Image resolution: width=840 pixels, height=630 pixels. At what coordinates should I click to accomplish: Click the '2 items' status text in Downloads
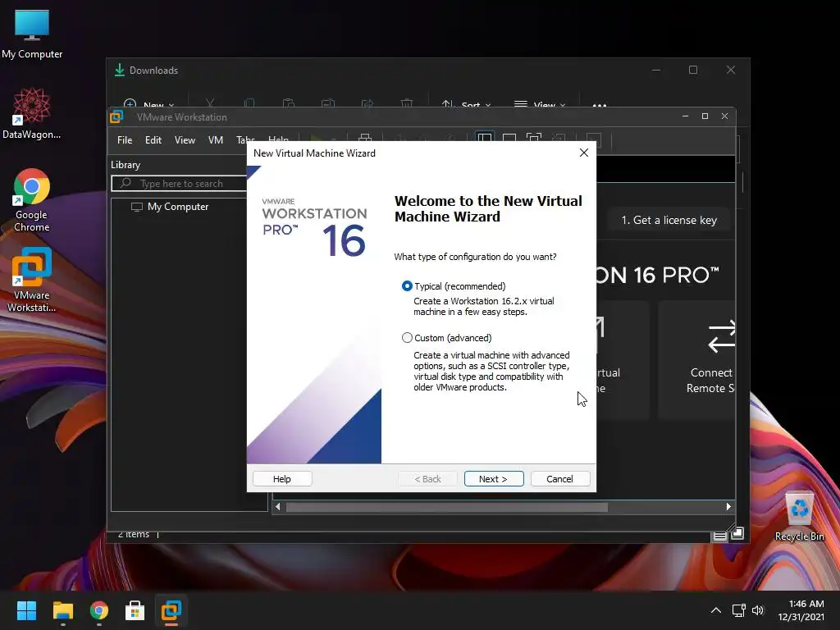134,534
